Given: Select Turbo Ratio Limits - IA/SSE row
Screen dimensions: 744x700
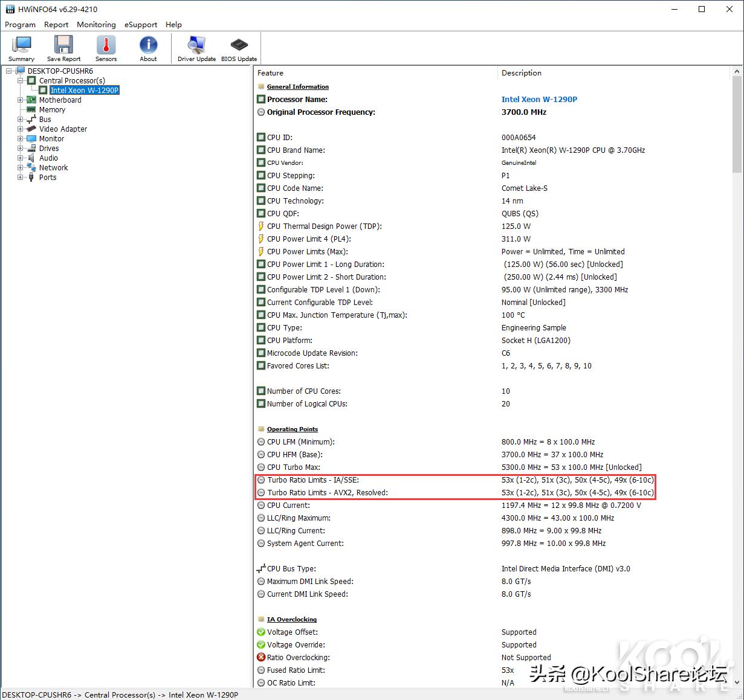Looking at the screenshot, I should click(x=492, y=480).
